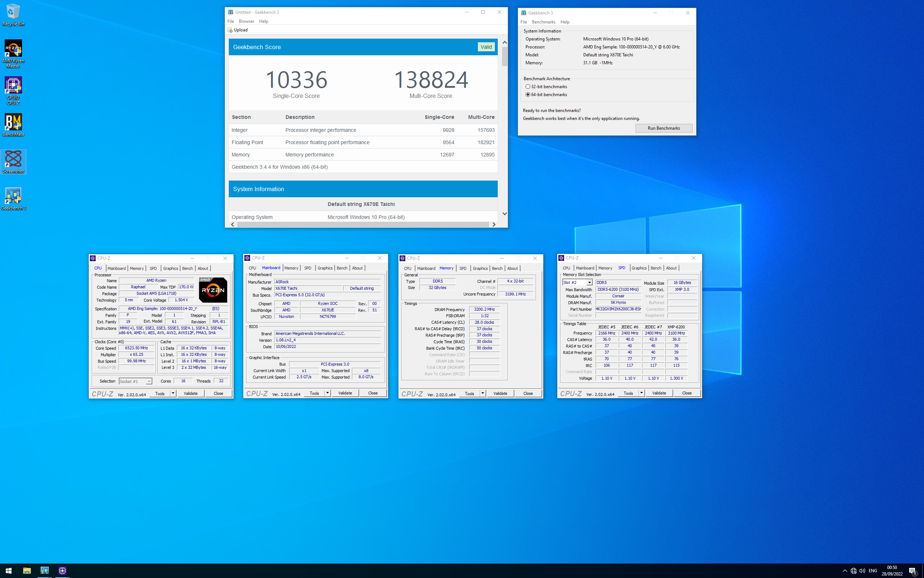Click the Tools button in the CPU-Z Memory window
Viewport: 924px width, 578px height.
point(469,393)
